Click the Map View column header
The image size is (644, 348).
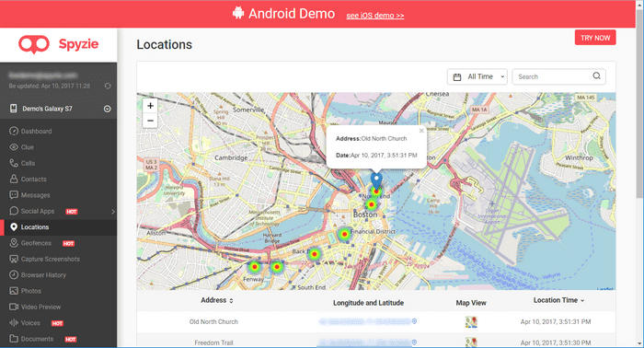[471, 303]
